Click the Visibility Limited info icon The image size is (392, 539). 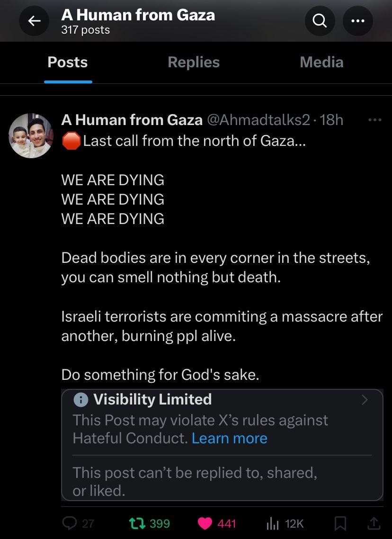coord(81,400)
